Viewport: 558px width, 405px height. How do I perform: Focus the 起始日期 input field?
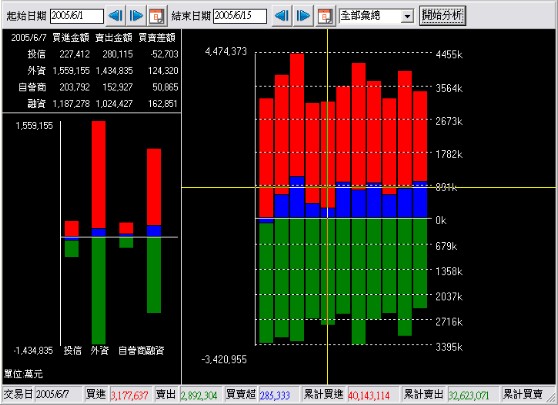[x=77, y=16]
